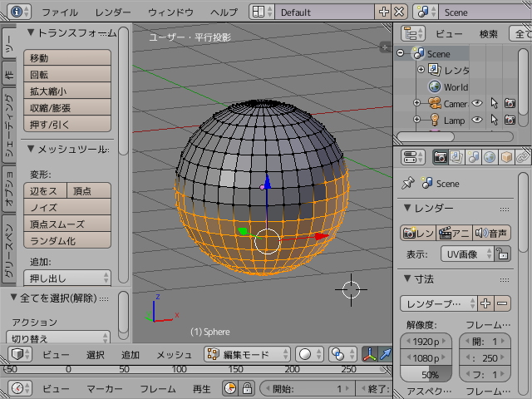
Task: Click the 回転 button
Action: pyautogui.click(x=67, y=74)
